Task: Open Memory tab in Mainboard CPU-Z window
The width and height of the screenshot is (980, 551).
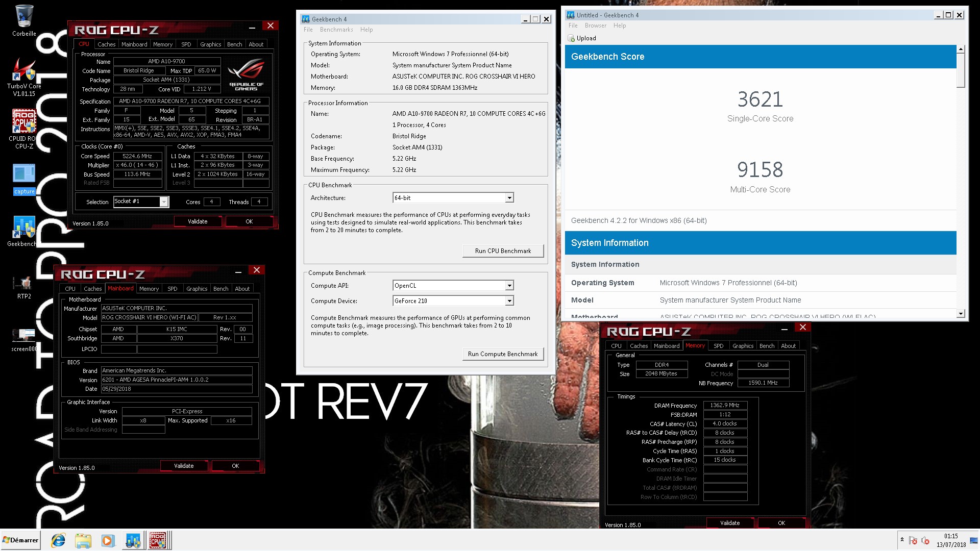Action: 149,289
